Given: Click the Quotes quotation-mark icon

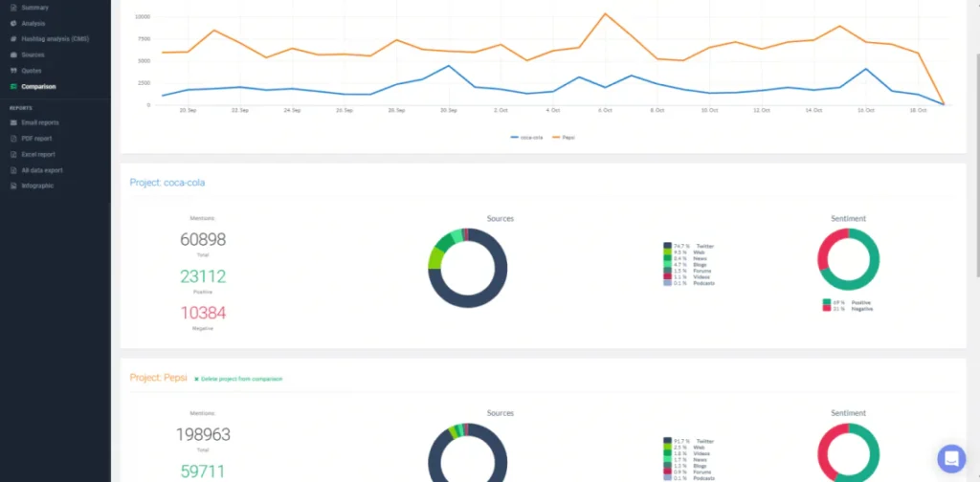Looking at the screenshot, I should 13,71.
